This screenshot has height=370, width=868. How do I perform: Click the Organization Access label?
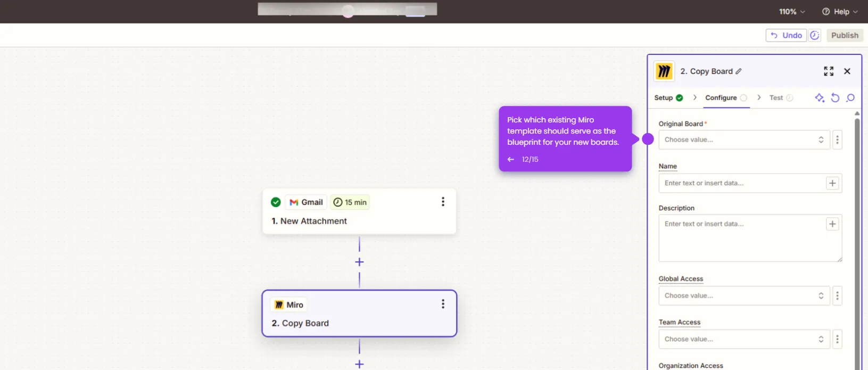pos(691,366)
